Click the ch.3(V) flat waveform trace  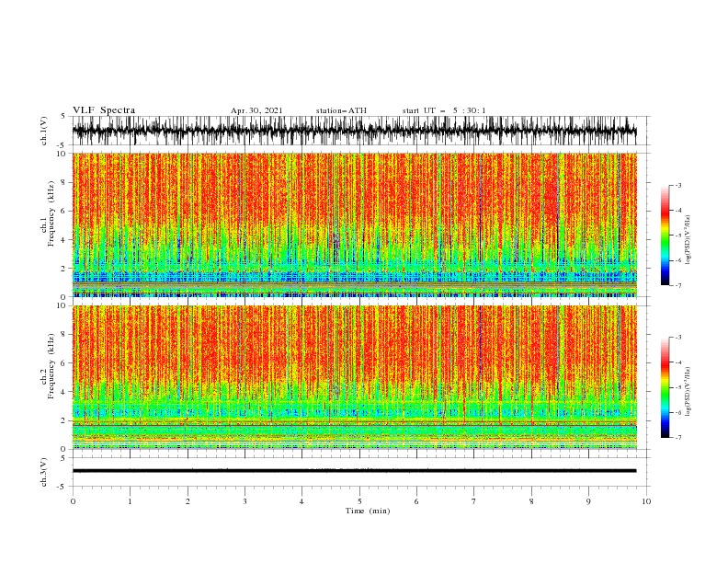pyautogui.click(x=354, y=471)
